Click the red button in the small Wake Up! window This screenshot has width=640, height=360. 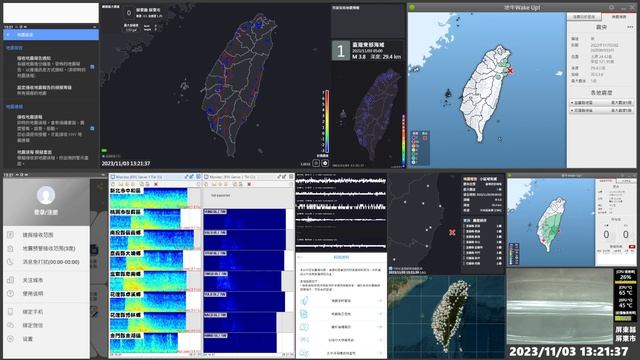632,247
